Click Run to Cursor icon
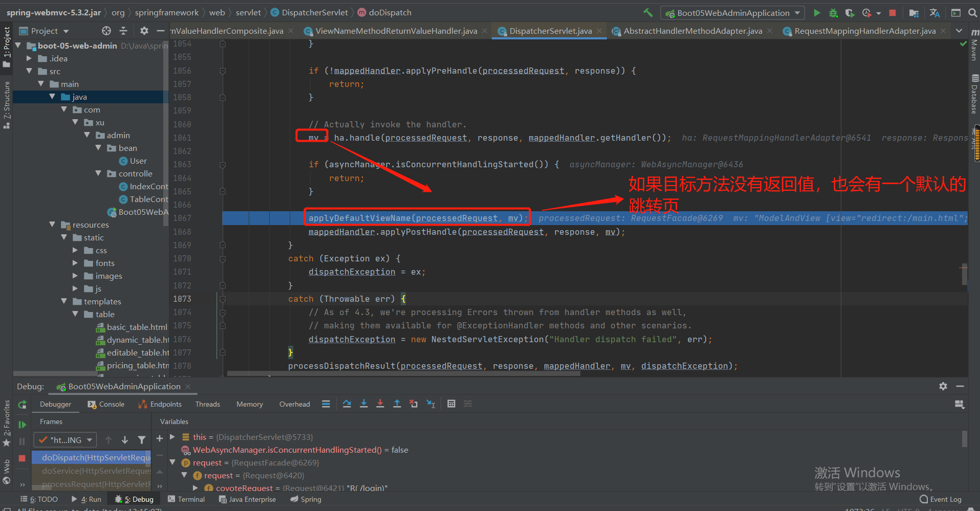Image resolution: width=980 pixels, height=511 pixels. click(431, 404)
